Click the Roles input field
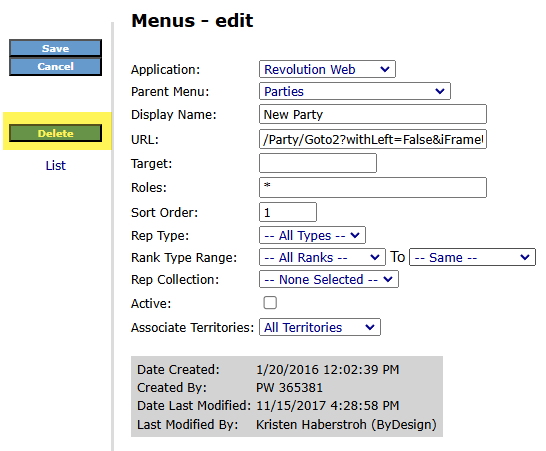546x451 pixels. pyautogui.click(x=373, y=187)
